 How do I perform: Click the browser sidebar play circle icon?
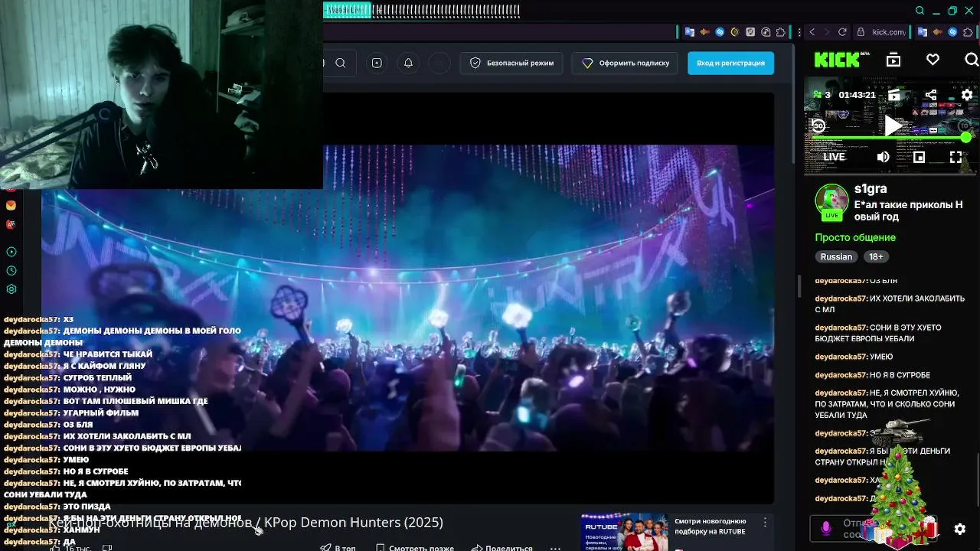pos(11,252)
